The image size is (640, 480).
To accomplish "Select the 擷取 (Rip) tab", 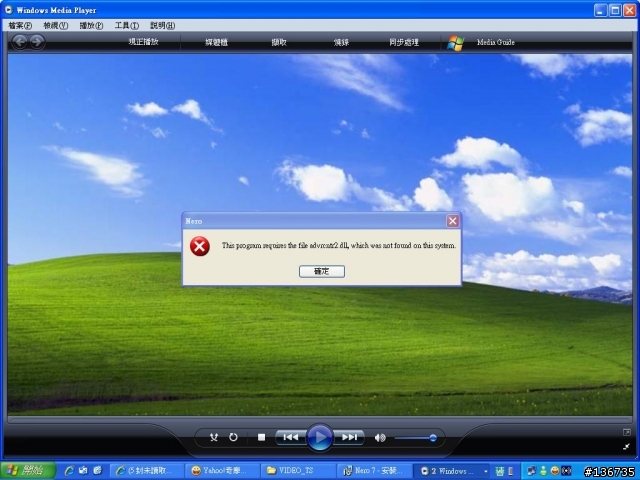I will (279, 42).
